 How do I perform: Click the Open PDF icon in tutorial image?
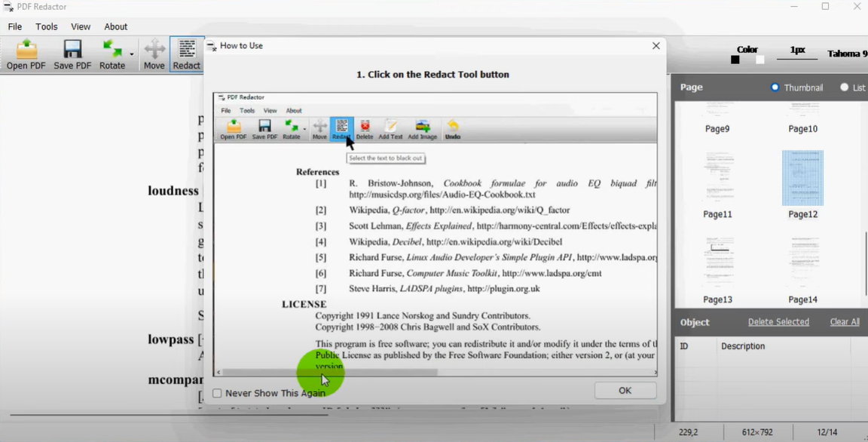(234, 129)
